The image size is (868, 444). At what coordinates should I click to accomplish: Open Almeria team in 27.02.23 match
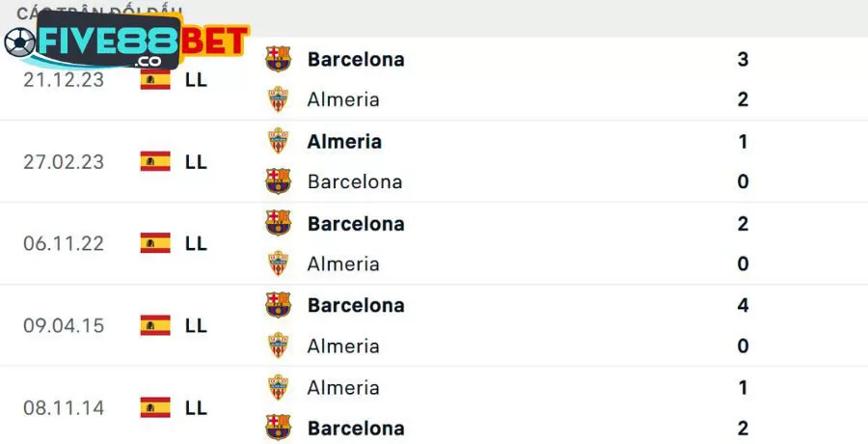pos(344,141)
